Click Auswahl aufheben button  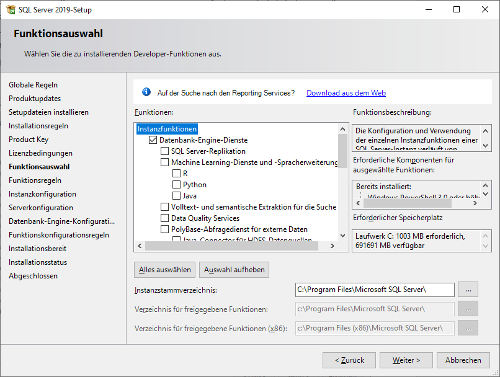tap(234, 270)
